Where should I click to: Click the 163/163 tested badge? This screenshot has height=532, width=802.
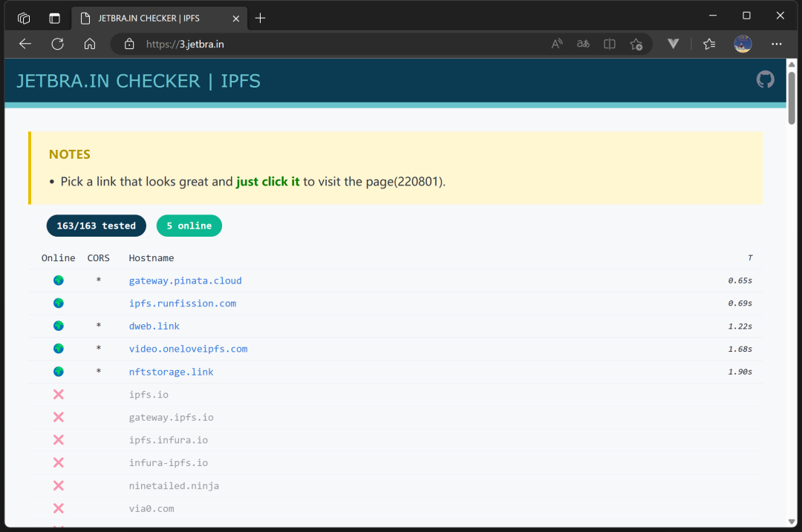click(x=96, y=226)
